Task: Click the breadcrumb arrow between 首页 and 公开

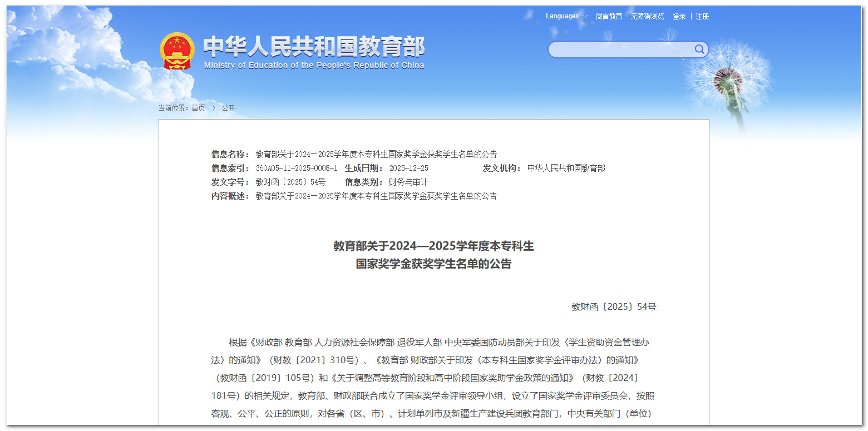Action: click(x=214, y=108)
